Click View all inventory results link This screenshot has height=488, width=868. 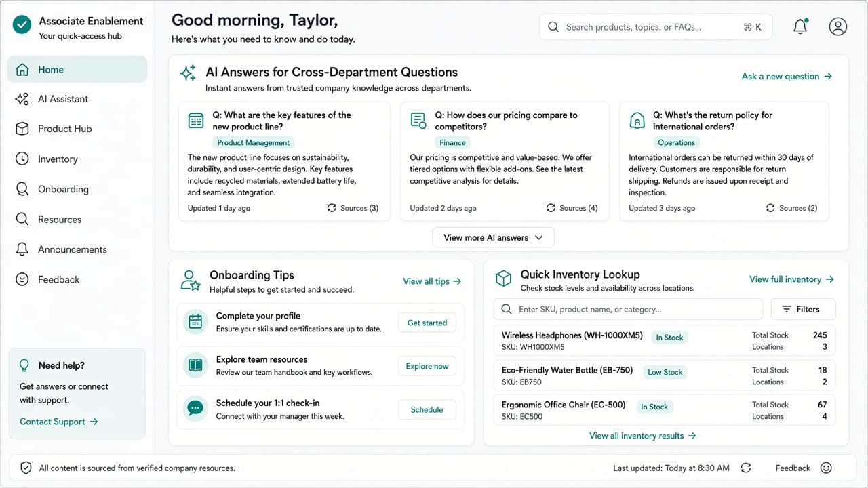point(642,436)
